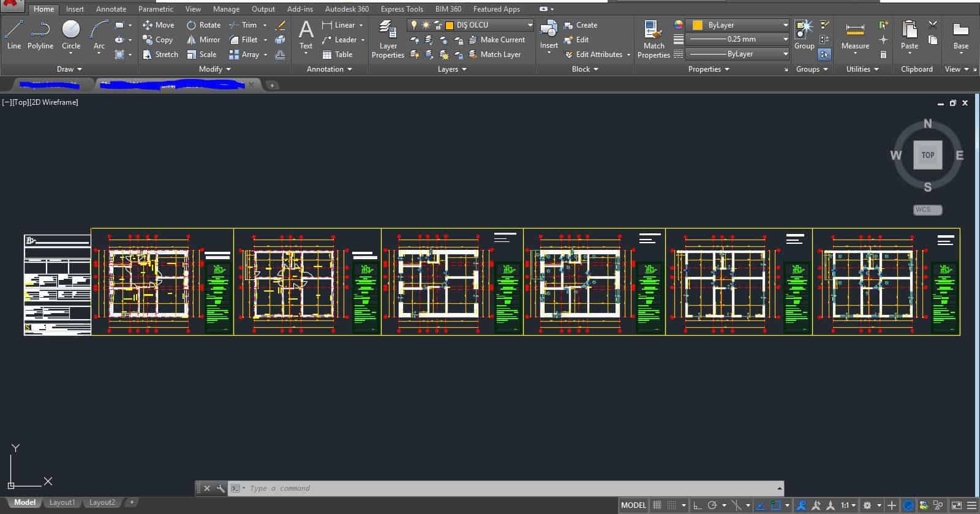
Task: Switch to the Layout1 tab
Action: [62, 502]
